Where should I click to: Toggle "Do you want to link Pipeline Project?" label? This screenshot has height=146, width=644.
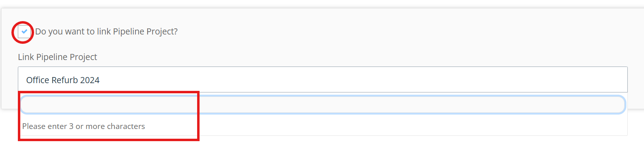point(106,31)
